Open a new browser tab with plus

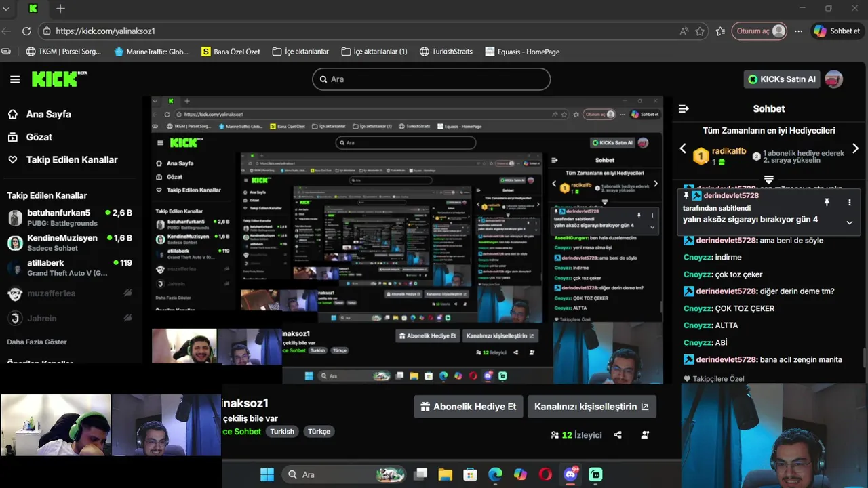coord(60,9)
